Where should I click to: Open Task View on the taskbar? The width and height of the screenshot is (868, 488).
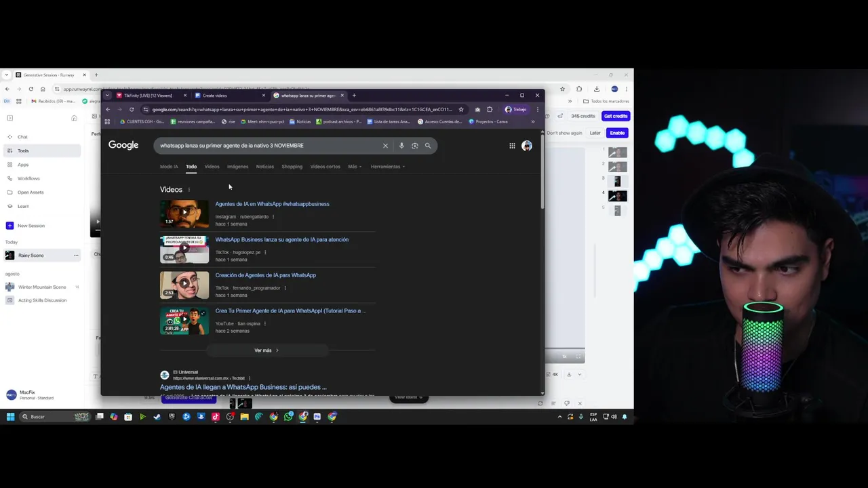pos(100,417)
